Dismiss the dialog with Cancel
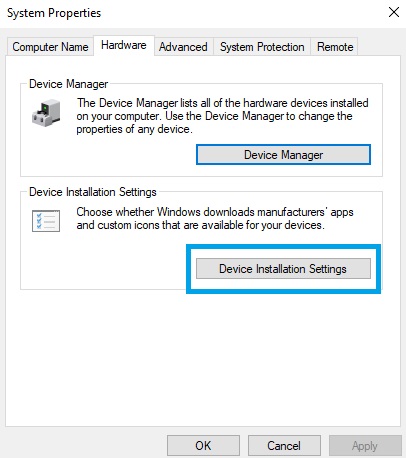Viewport: 406px width, 458px height. [284, 446]
